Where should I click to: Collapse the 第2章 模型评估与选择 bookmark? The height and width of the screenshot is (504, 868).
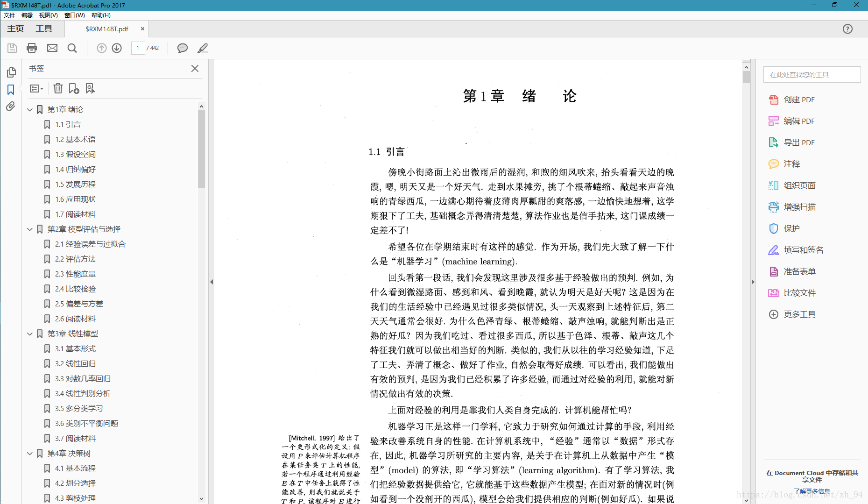[30, 229]
